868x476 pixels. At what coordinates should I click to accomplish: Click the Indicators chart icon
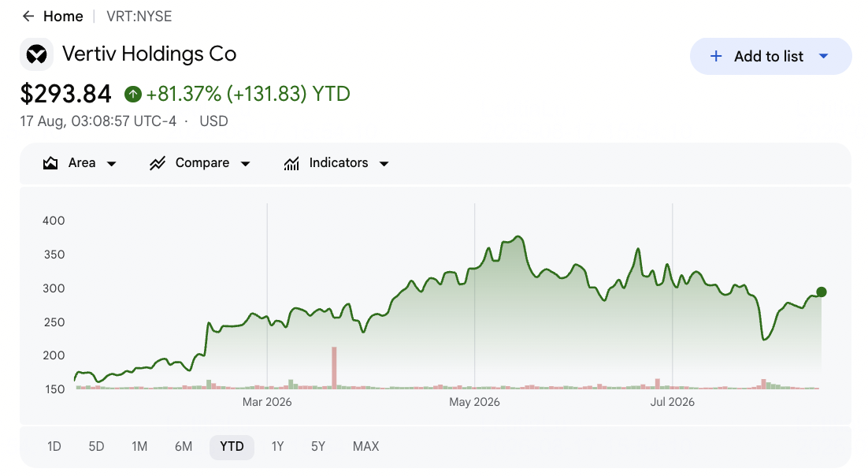point(291,163)
